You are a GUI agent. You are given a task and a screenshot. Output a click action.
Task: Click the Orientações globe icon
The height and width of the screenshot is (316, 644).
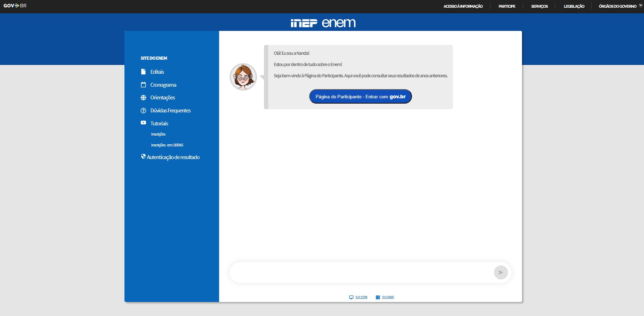pos(143,98)
